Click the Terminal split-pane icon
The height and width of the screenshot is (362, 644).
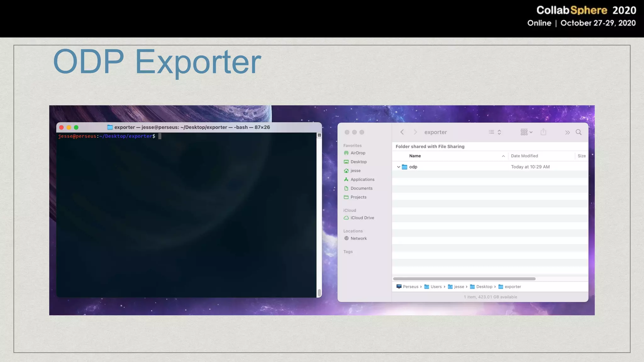click(319, 135)
